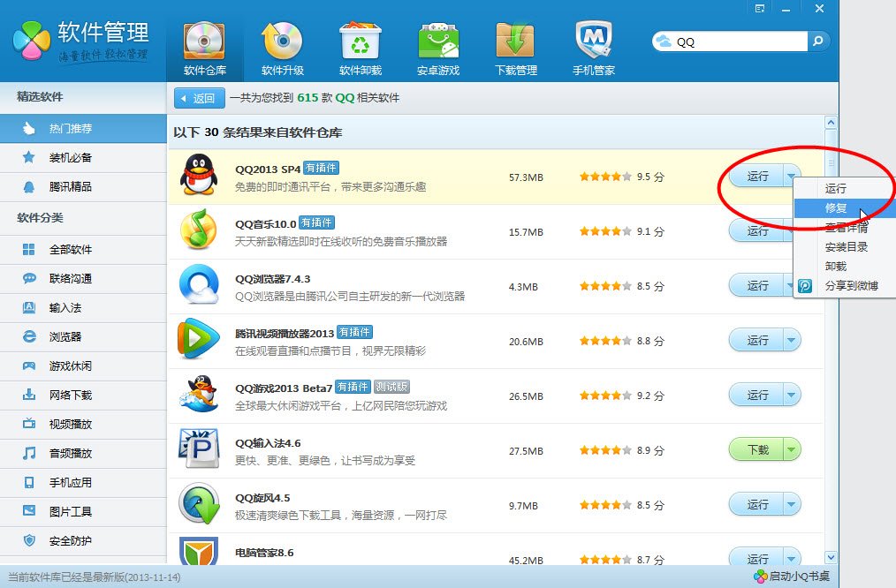Screen dimensions: 896x588
Task: Open the 下载管理 download manager icon
Action: point(515,41)
